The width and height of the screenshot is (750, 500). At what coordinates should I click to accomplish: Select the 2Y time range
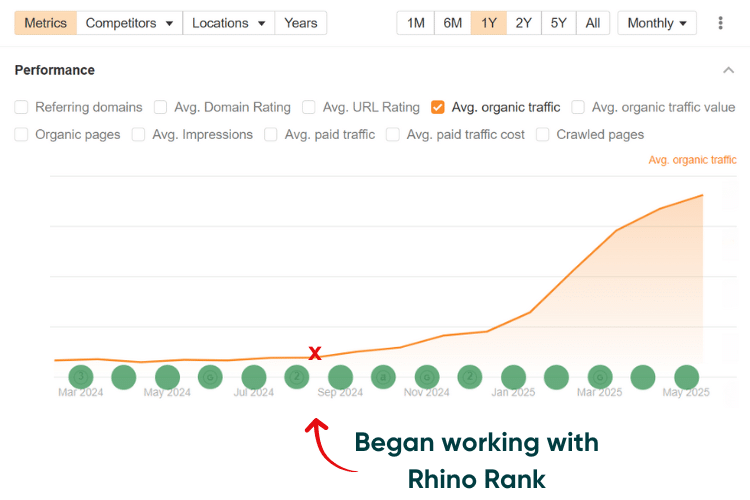click(x=524, y=23)
